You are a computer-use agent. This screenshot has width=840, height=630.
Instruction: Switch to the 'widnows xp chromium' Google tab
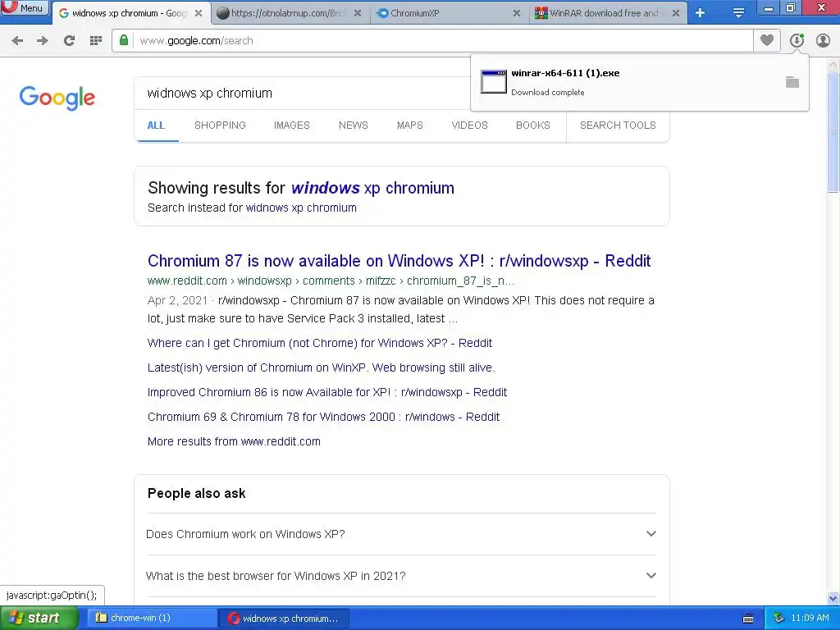click(x=129, y=13)
